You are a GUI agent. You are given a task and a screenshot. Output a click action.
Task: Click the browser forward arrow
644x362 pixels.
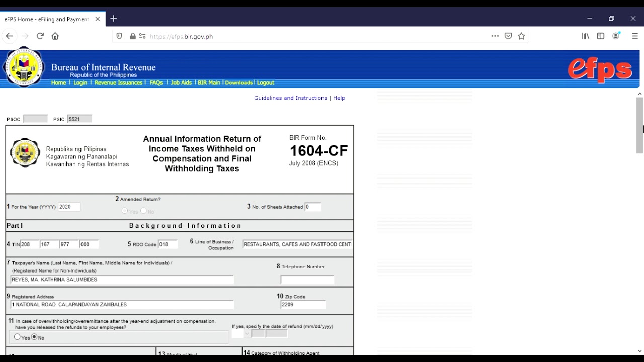25,36
